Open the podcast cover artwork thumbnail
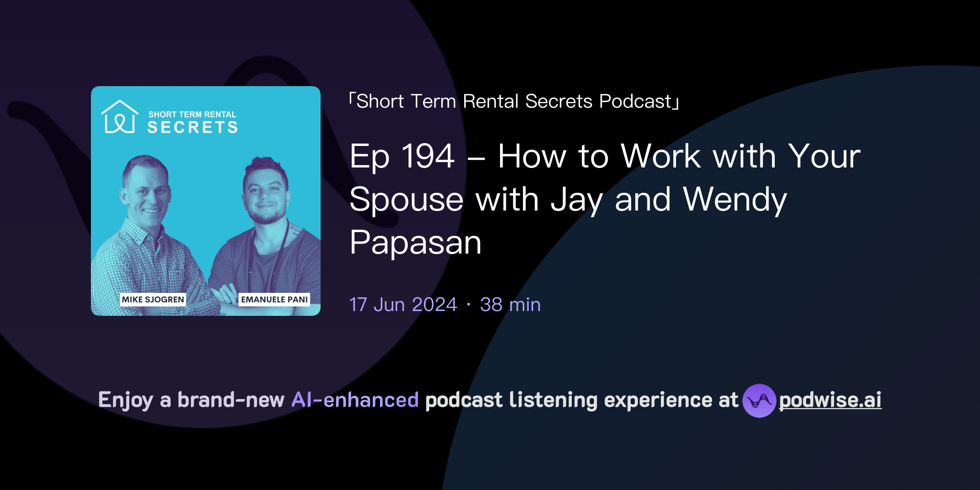 [206, 200]
